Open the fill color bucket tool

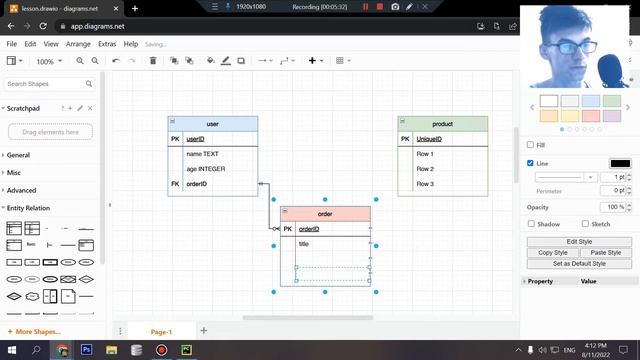211,61
